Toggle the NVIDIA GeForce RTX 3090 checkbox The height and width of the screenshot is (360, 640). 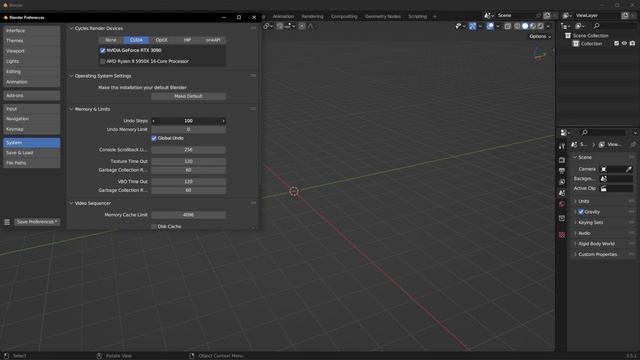click(x=102, y=51)
